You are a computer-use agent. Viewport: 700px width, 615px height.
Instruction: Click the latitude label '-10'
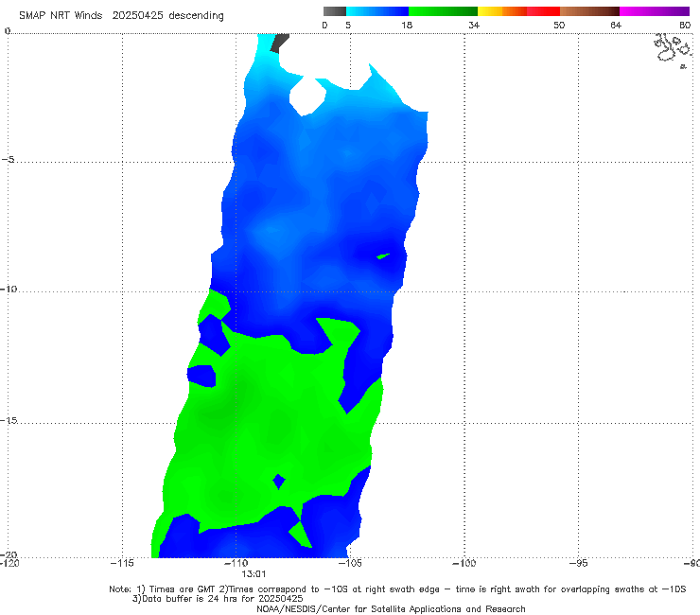[9, 289]
